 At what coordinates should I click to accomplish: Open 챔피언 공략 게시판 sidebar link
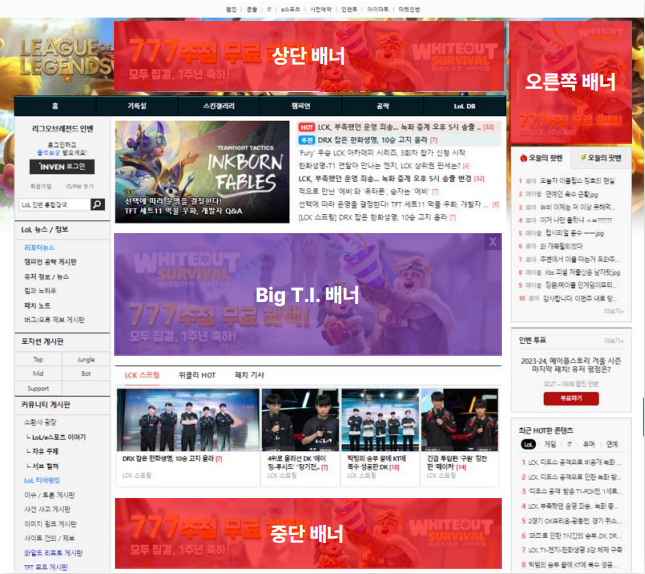(x=50, y=262)
